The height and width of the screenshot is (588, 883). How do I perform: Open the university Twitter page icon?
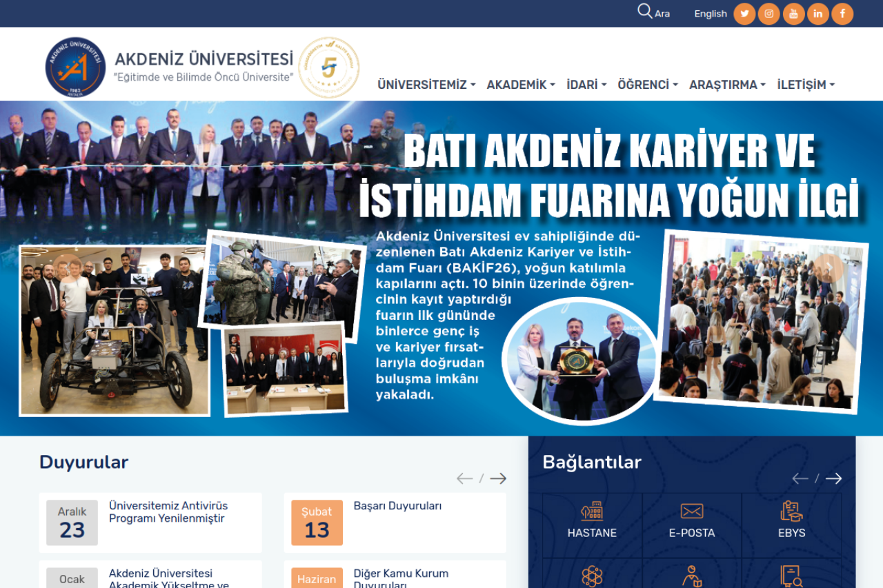[x=744, y=14]
